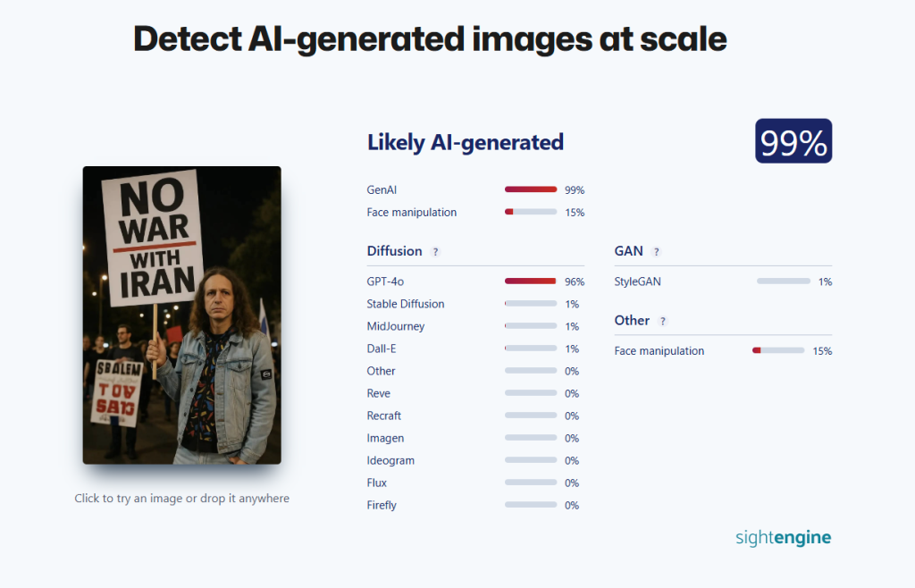Image resolution: width=915 pixels, height=588 pixels.
Task: Select the Stable Diffusion row label
Action: point(406,304)
